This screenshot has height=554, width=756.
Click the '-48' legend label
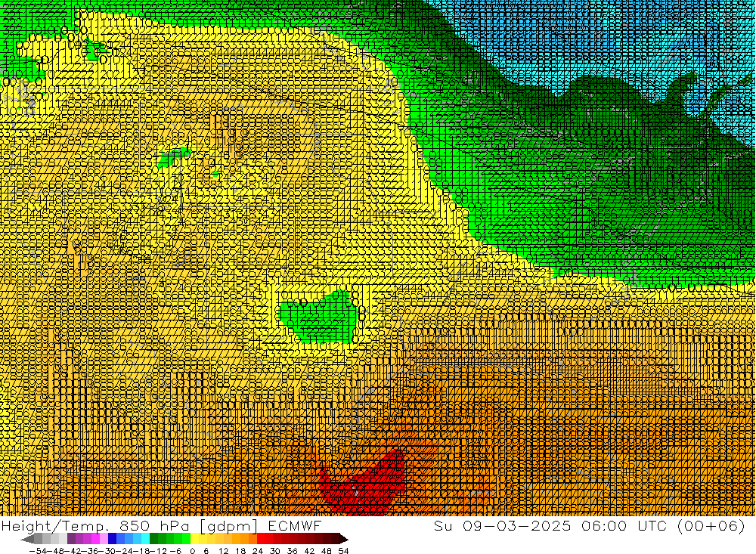tap(55, 551)
